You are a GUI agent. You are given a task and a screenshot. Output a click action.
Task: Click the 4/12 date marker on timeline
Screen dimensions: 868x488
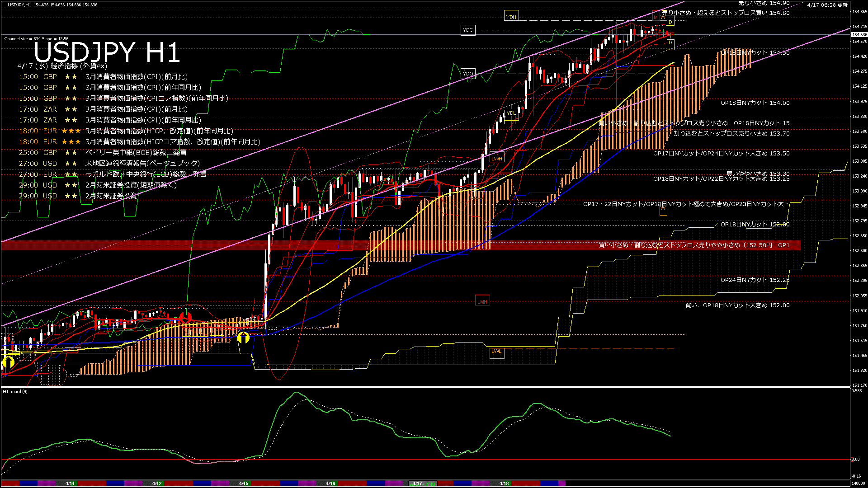coord(157,483)
